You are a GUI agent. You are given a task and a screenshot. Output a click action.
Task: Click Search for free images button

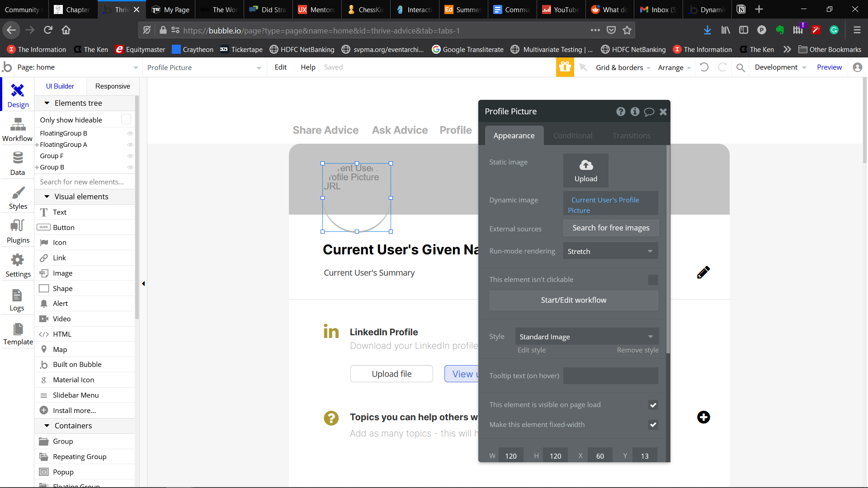tap(610, 228)
